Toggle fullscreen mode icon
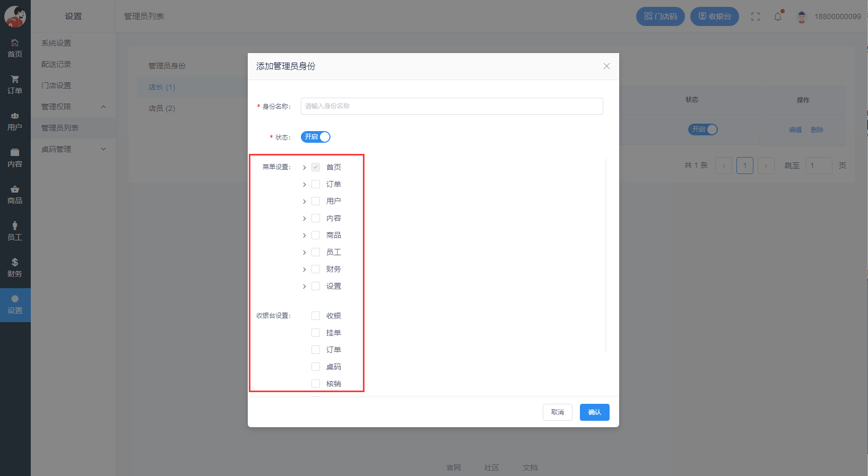 pos(756,16)
